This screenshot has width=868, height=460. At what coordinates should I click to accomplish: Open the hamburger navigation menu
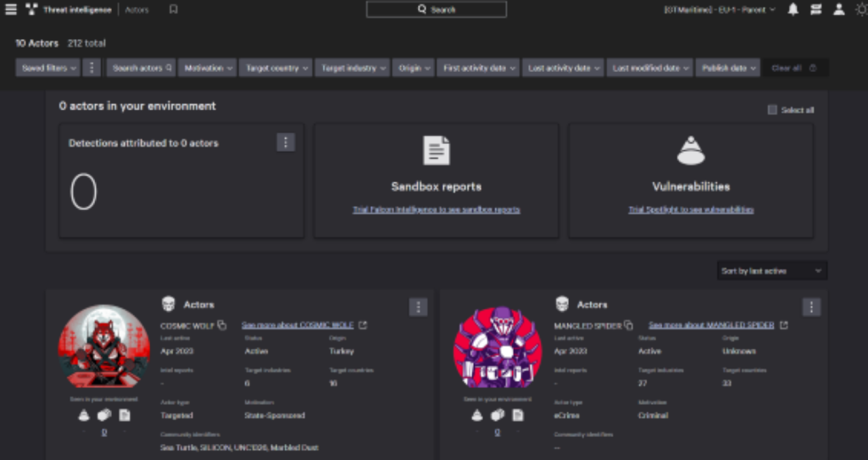click(x=10, y=9)
